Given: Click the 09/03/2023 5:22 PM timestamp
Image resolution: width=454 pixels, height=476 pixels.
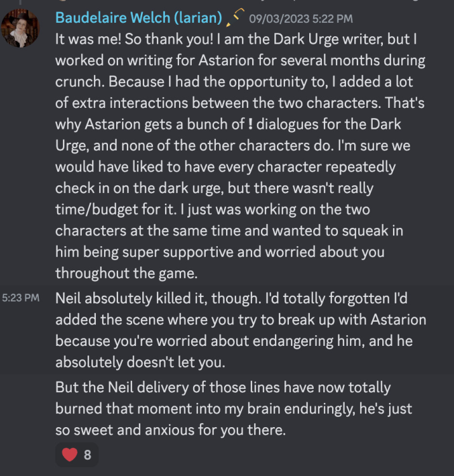Looking at the screenshot, I should point(300,19).
